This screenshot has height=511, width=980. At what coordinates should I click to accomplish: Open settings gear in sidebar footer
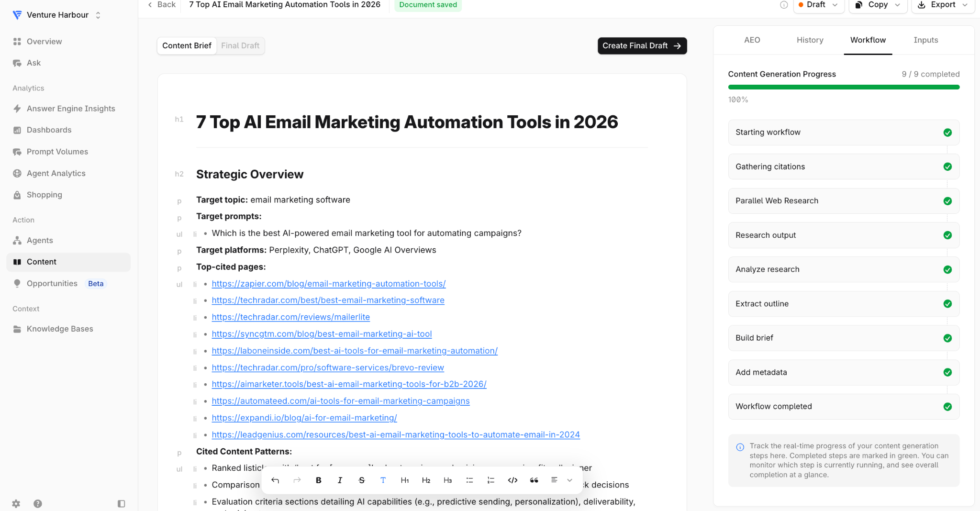pyautogui.click(x=16, y=503)
